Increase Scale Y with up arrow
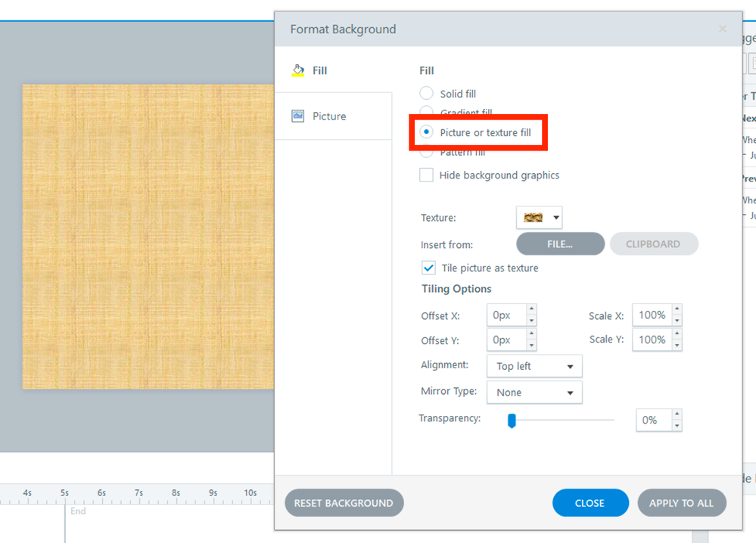Image resolution: width=756 pixels, height=543 pixels. (x=677, y=334)
